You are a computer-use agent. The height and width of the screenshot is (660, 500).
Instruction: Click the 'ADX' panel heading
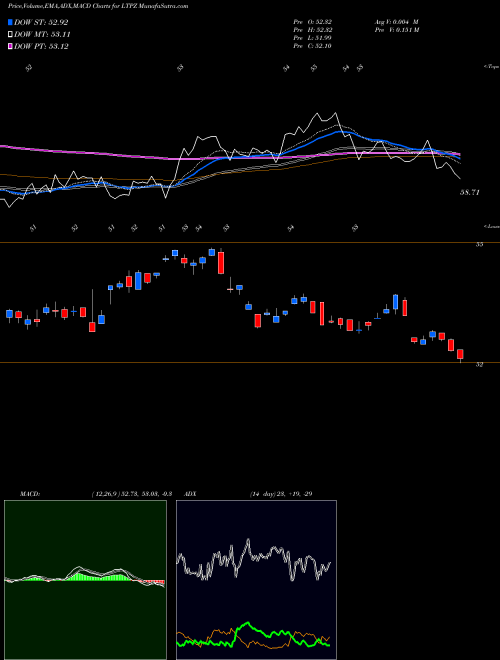click(190, 494)
